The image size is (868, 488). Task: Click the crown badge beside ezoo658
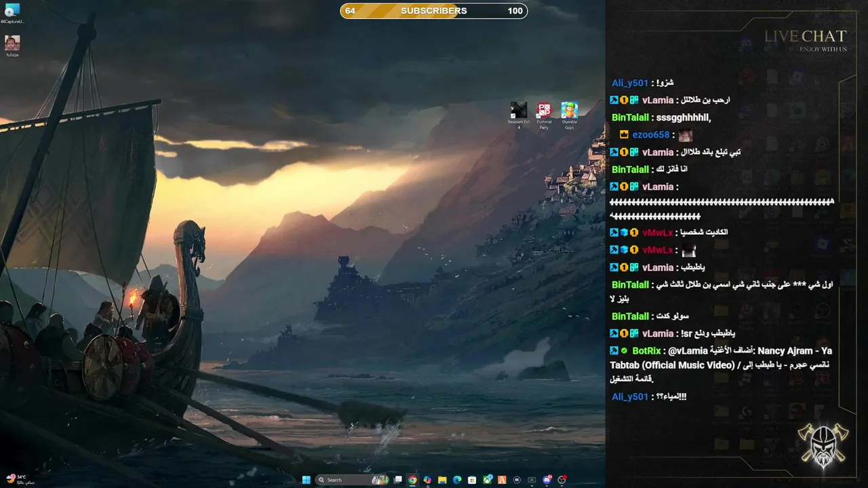coord(624,135)
